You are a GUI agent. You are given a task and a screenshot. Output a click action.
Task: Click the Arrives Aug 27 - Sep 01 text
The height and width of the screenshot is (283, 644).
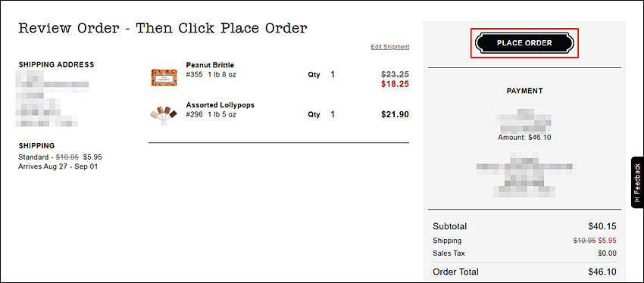point(58,166)
